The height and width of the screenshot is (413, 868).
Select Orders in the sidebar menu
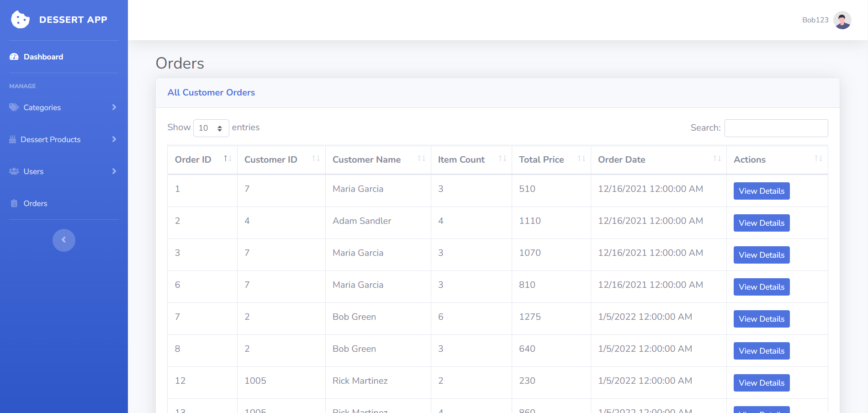(35, 203)
